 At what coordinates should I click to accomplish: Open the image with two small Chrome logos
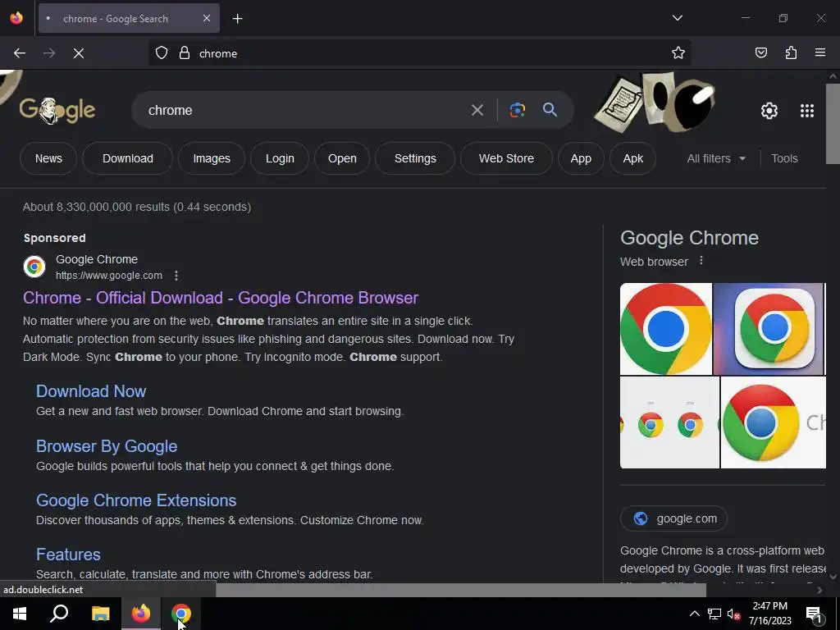click(x=669, y=422)
